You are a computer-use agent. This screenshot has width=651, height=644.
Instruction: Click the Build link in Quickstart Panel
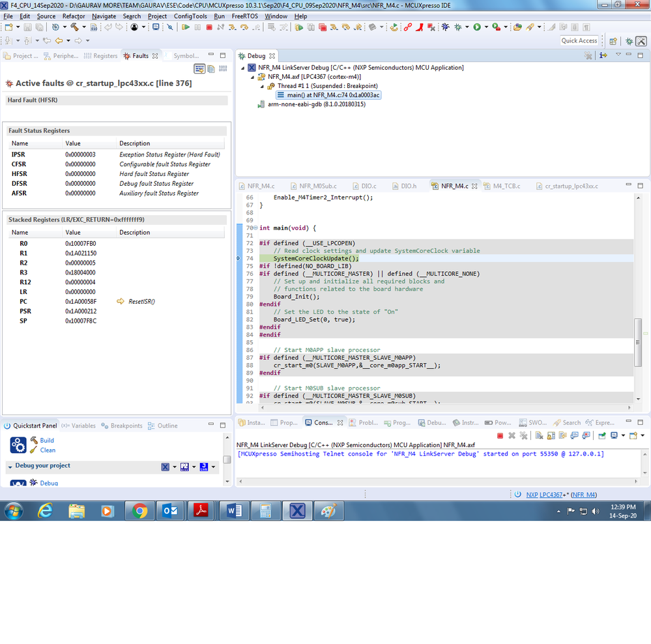coord(47,440)
